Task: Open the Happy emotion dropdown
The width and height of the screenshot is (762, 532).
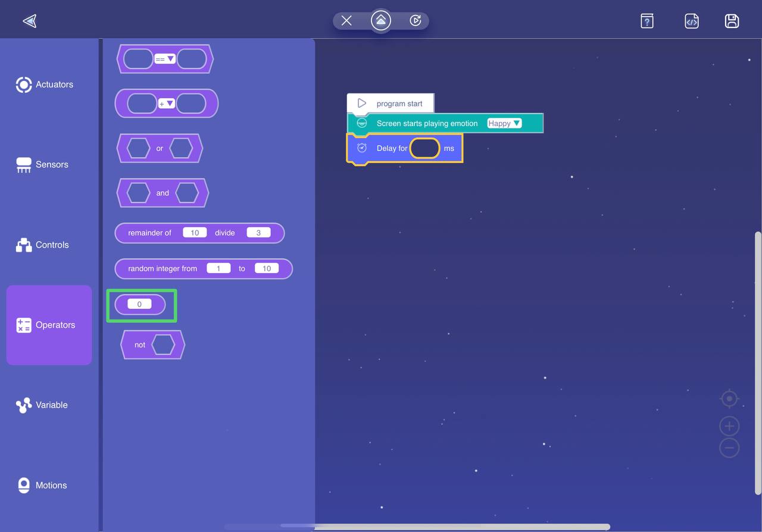Action: click(504, 123)
